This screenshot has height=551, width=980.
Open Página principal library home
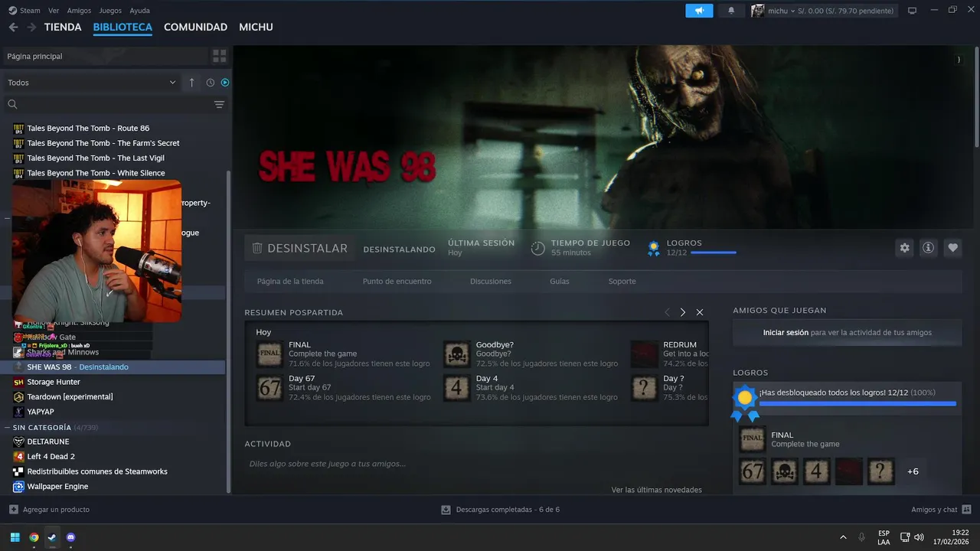106,56
